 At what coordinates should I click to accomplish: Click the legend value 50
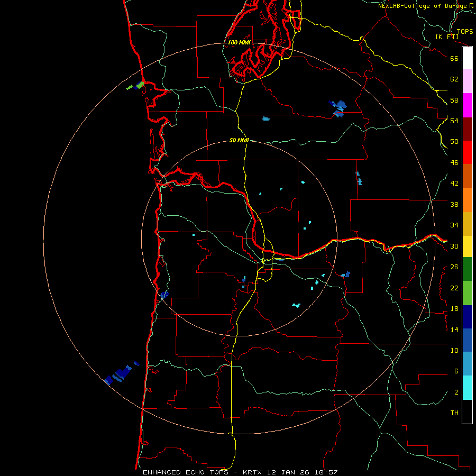point(454,142)
